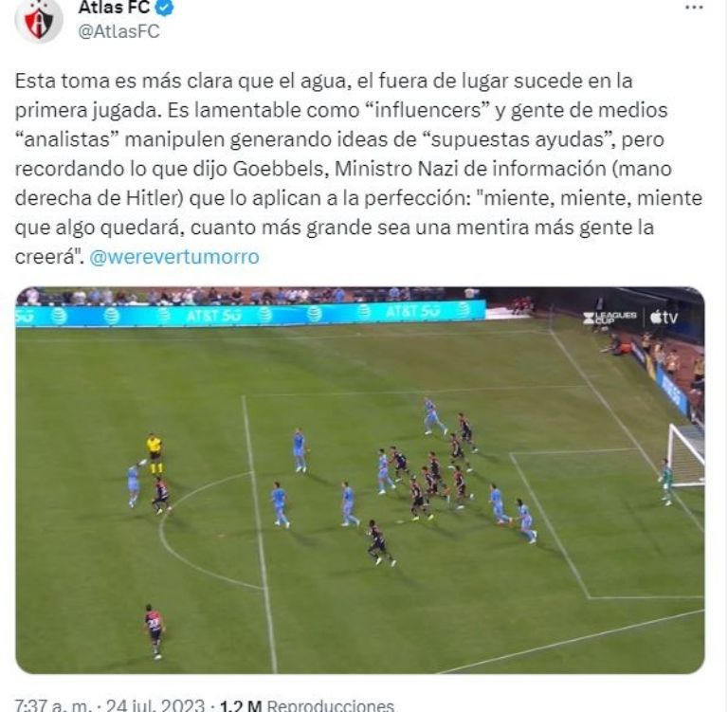Image resolution: width=728 pixels, height=712 pixels.
Task: Click the tweet text mentioning Goebbels
Action: point(358,169)
